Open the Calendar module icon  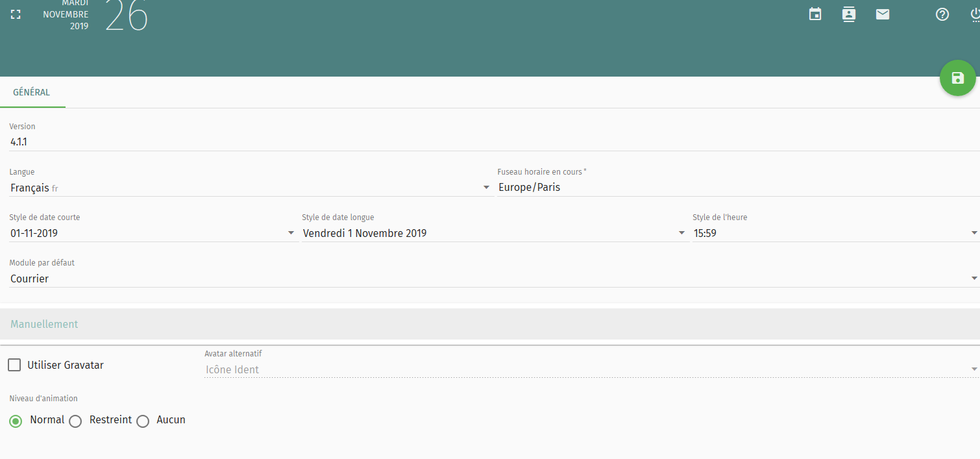tap(815, 14)
